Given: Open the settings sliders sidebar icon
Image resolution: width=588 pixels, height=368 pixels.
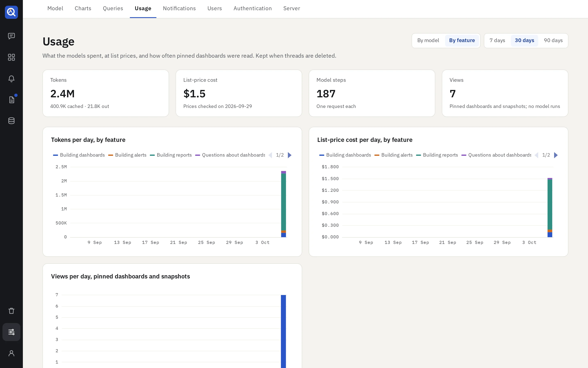Looking at the screenshot, I should click(11, 332).
